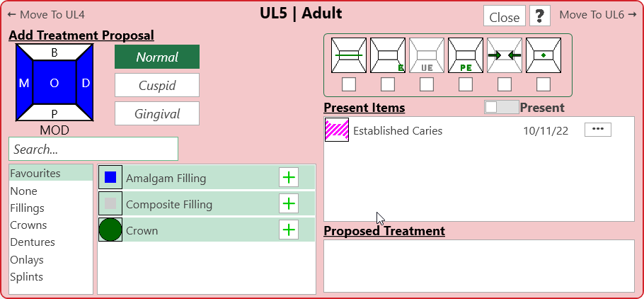Choose the Gingival surface mode
Viewport: 644px width, 299px height.
pyautogui.click(x=157, y=113)
